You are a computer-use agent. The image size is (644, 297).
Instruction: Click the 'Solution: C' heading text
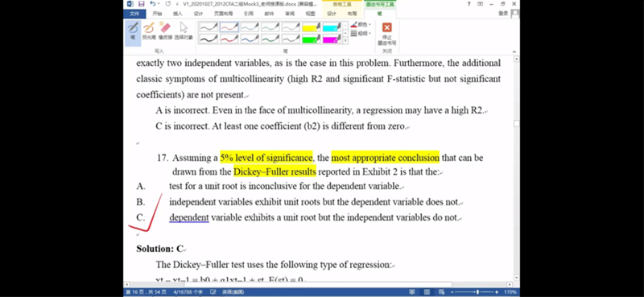click(160, 249)
